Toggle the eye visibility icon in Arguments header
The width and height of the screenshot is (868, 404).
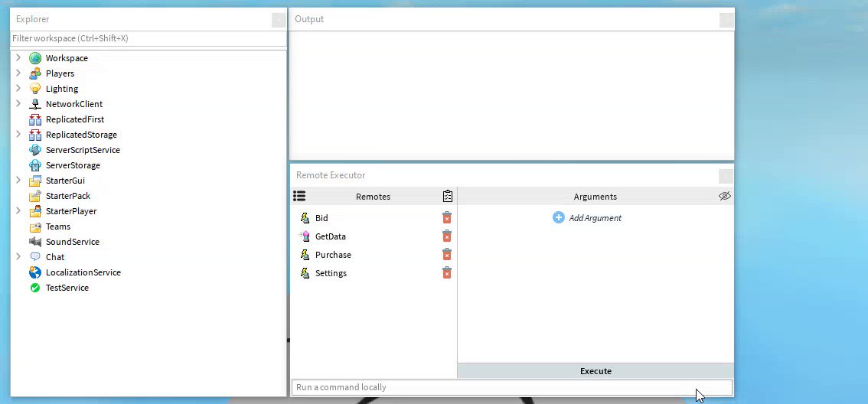click(x=725, y=196)
